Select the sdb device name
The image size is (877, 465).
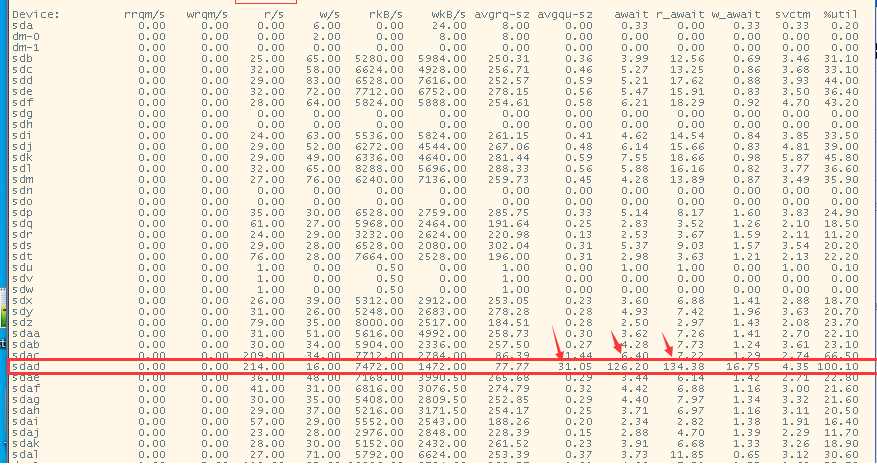point(21,58)
